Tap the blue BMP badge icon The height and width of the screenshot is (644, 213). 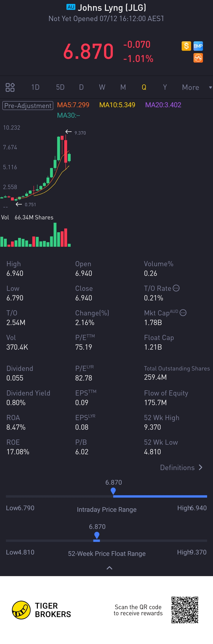[x=198, y=46]
